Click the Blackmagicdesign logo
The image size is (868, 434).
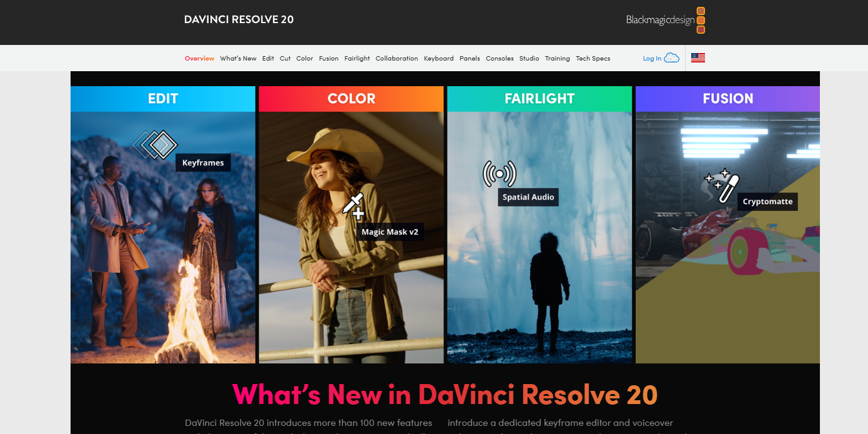666,20
